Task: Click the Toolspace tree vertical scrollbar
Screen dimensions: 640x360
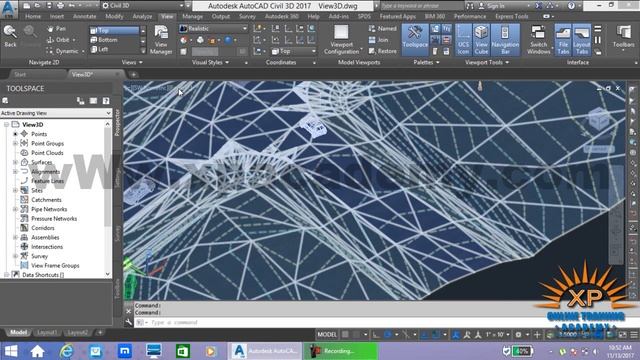Action: click(108, 199)
